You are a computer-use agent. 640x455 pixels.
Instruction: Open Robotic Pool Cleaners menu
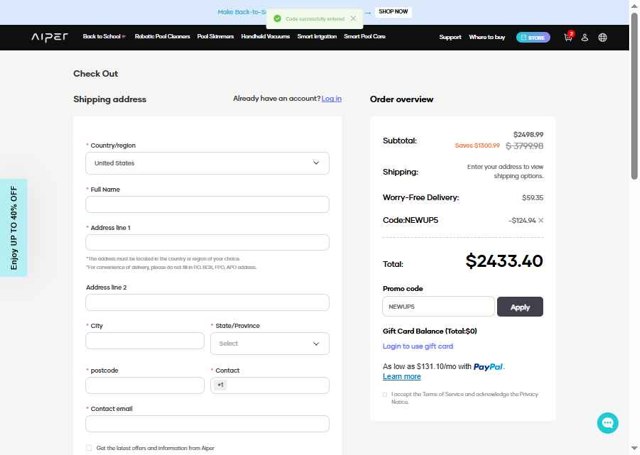[x=162, y=36]
